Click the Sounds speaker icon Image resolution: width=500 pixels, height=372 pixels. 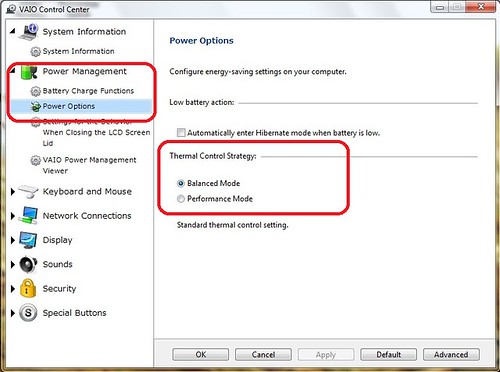(28, 264)
